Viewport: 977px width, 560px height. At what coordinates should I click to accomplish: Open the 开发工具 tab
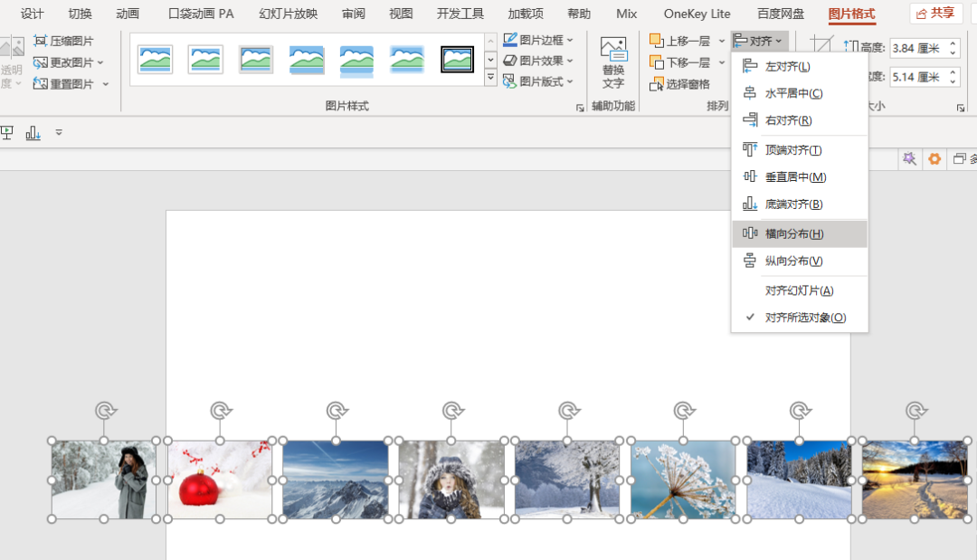click(460, 13)
